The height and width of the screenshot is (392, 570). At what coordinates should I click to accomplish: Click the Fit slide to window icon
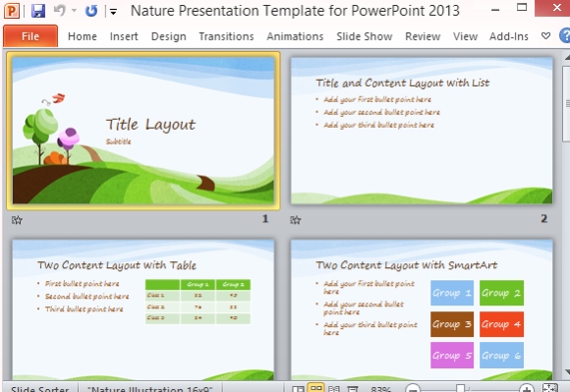[549, 388]
